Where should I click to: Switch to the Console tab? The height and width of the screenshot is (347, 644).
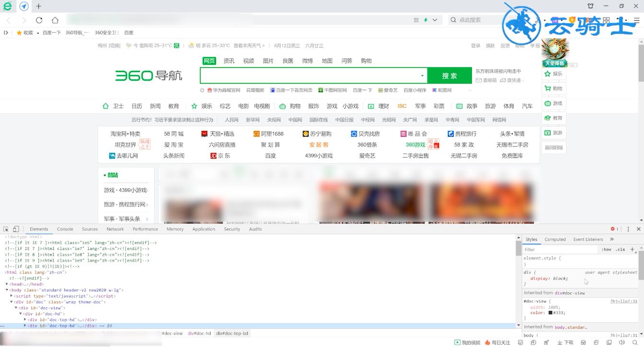pyautogui.click(x=65, y=229)
